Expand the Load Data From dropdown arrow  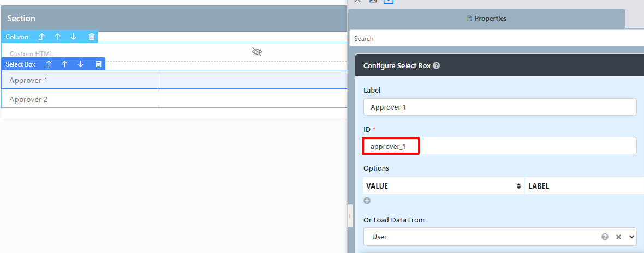tap(632, 237)
